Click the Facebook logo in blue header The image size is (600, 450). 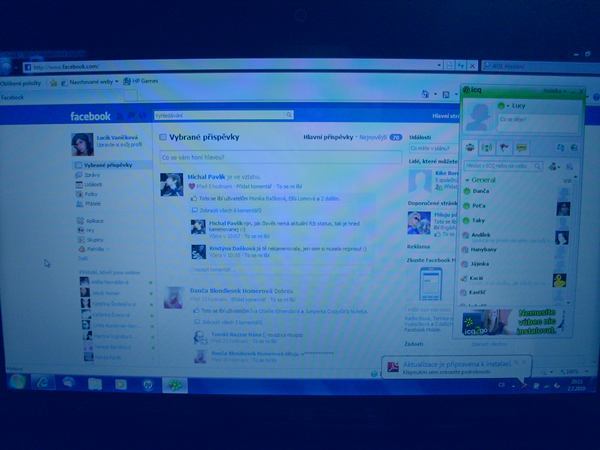coord(90,116)
